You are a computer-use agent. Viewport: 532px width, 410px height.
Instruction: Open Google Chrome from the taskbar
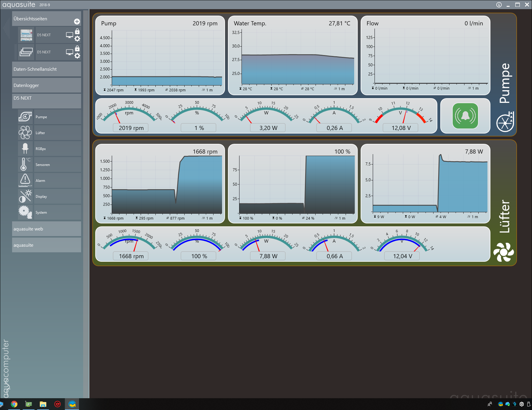[14, 404]
